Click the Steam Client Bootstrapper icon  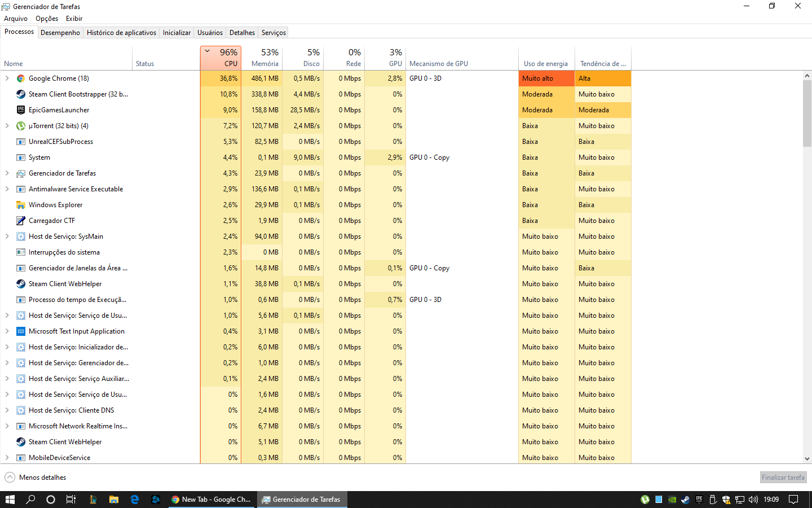click(21, 94)
